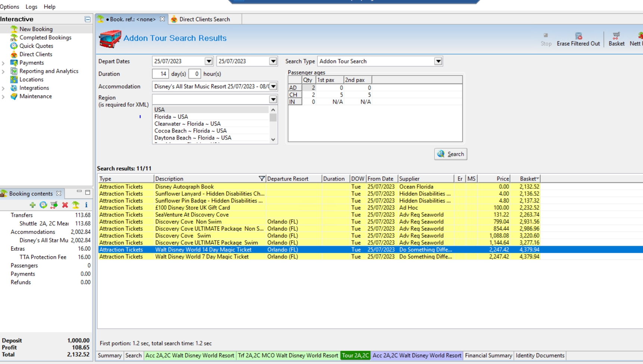Sort results by the Supplier column header
Viewport: 643px width, 364px height.
[426, 179]
